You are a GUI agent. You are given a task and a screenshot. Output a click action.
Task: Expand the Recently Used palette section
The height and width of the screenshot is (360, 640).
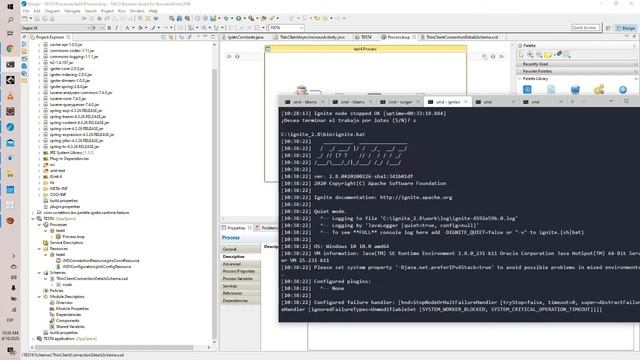(x=577, y=64)
